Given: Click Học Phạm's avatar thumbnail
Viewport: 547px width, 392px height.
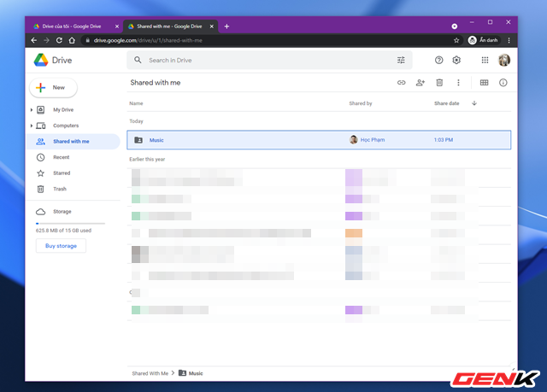Looking at the screenshot, I should pos(353,140).
